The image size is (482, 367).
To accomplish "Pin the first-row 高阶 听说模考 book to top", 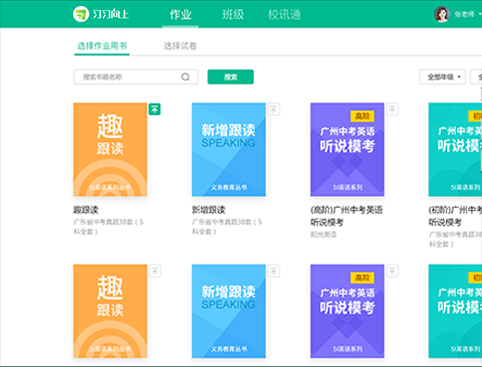I will (x=392, y=109).
